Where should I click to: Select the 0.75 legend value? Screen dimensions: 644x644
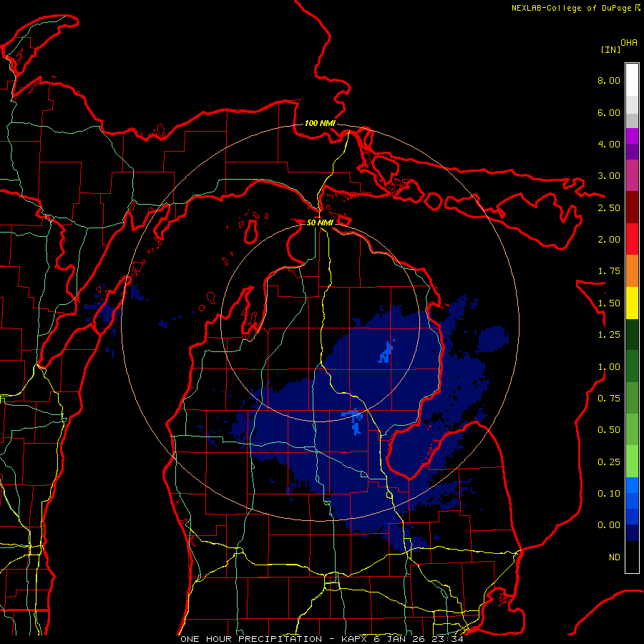[x=609, y=399]
